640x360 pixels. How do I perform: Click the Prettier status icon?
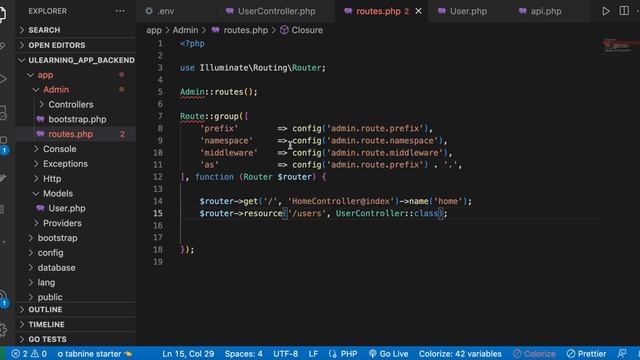[586, 354]
